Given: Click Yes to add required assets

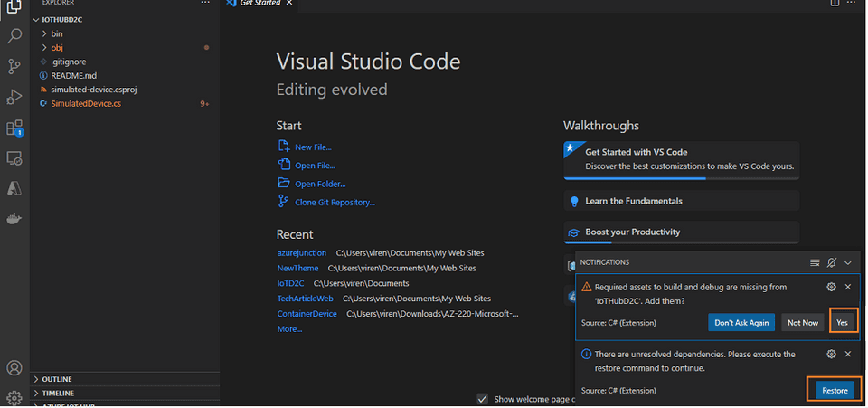Looking at the screenshot, I should [842, 322].
